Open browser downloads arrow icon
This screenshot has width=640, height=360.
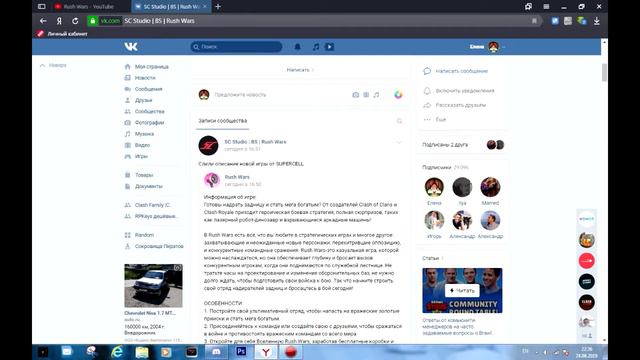[596, 21]
